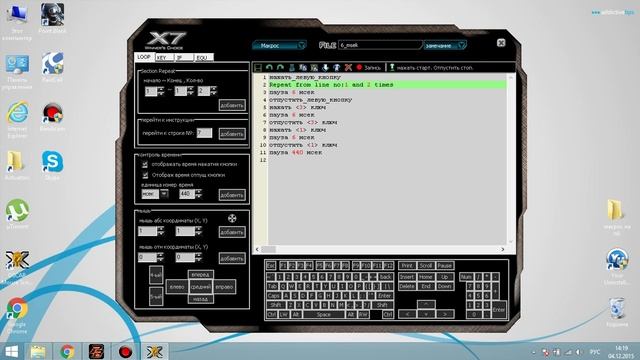Click the undo arrow icon
Image resolution: width=640 pixels, height=360 pixels.
pyautogui.click(x=269, y=67)
